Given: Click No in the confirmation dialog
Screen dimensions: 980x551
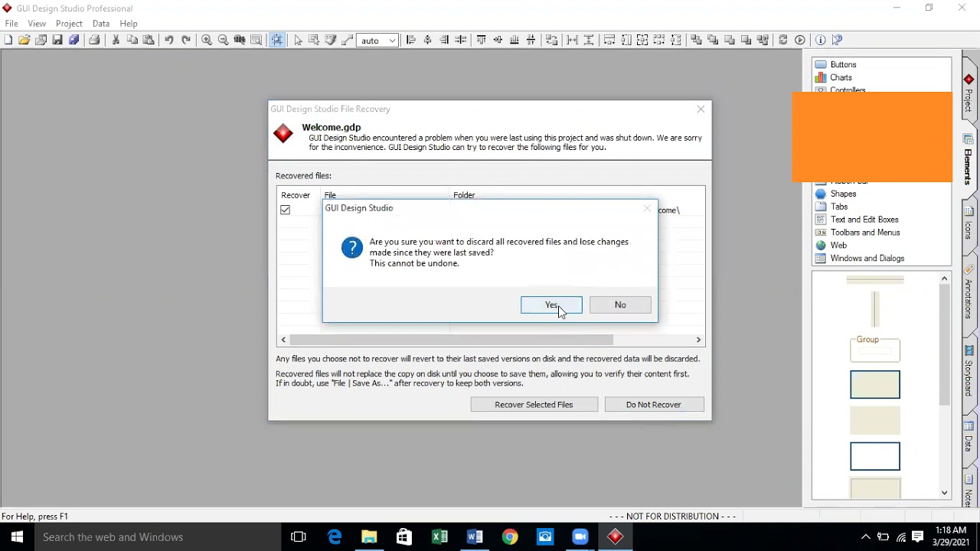Looking at the screenshot, I should (620, 305).
